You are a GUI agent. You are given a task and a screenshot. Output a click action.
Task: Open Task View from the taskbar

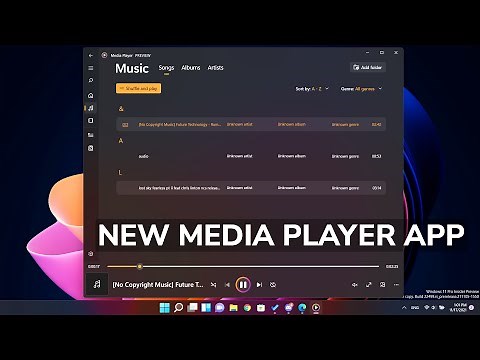[x=192, y=308]
